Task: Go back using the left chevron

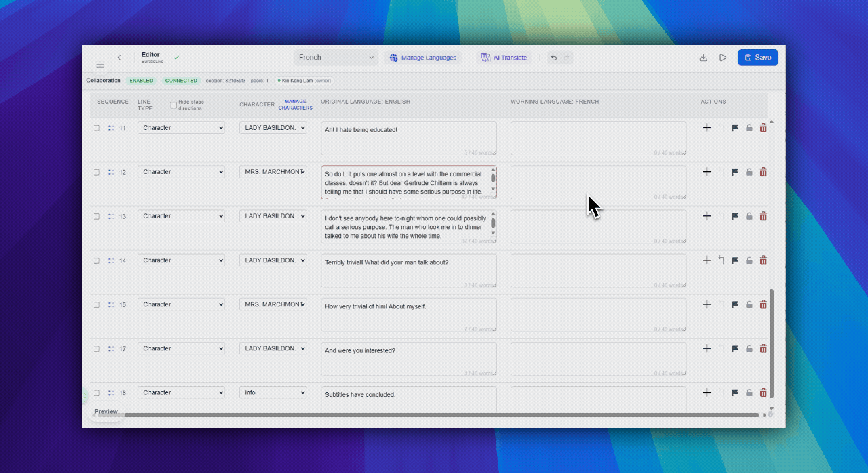Action: point(119,58)
